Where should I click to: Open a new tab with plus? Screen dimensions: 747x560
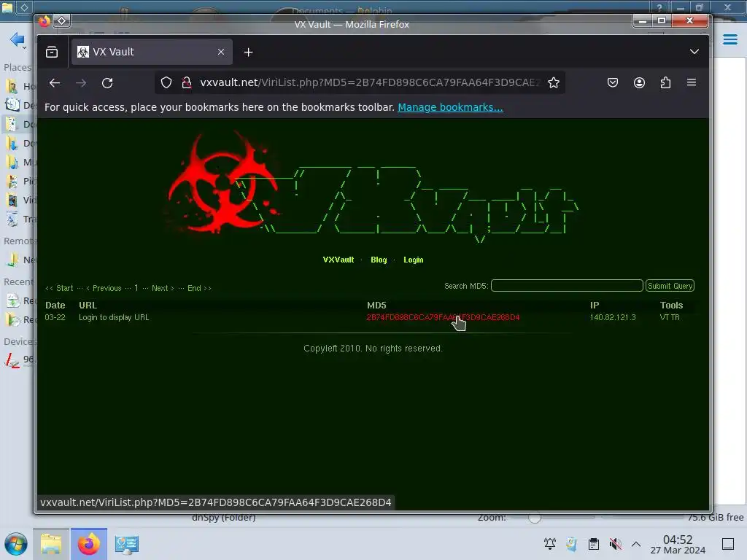[248, 52]
